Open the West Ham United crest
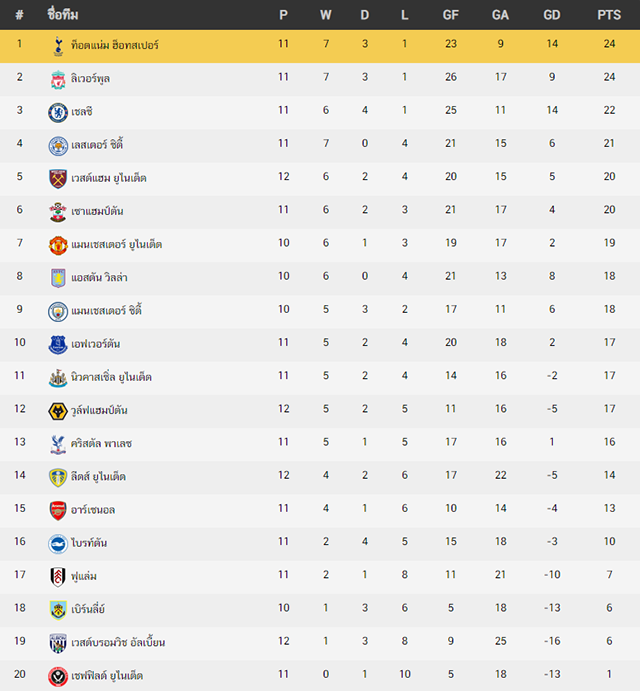 pyautogui.click(x=58, y=179)
